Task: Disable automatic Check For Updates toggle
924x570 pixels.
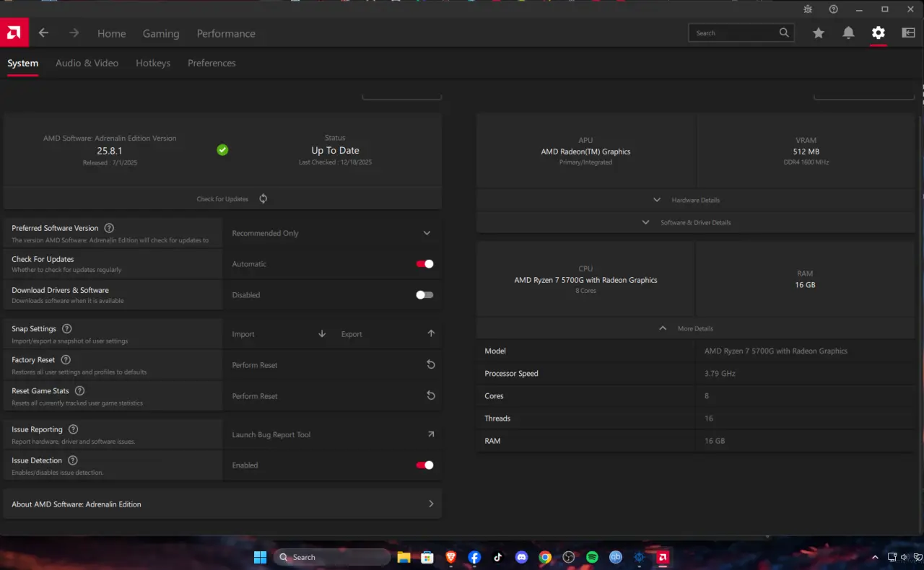Action: click(424, 264)
